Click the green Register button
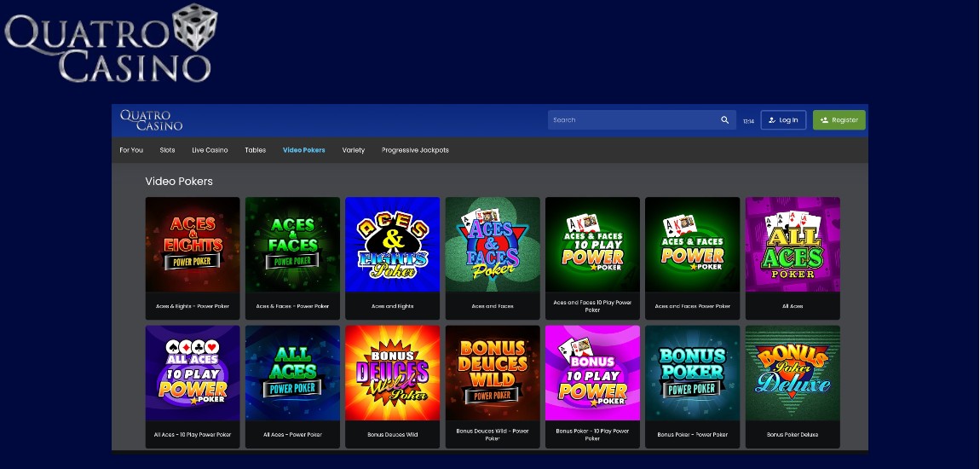Screen dimensions: 980x469 839,120
